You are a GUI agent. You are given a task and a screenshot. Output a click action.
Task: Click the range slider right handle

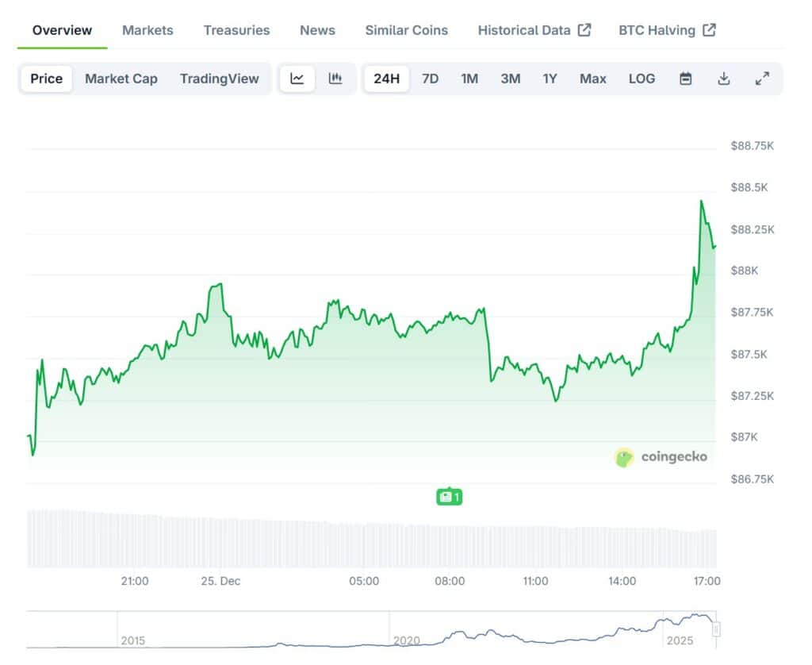tap(717, 629)
